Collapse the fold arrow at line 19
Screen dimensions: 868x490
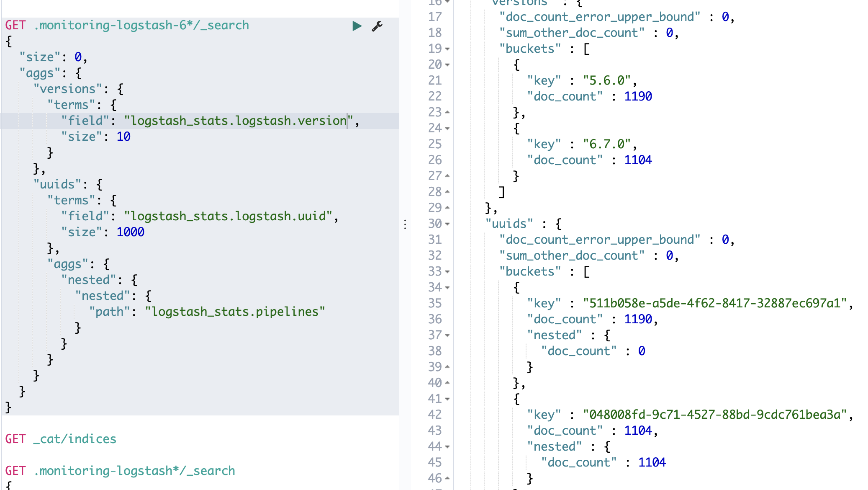(447, 49)
